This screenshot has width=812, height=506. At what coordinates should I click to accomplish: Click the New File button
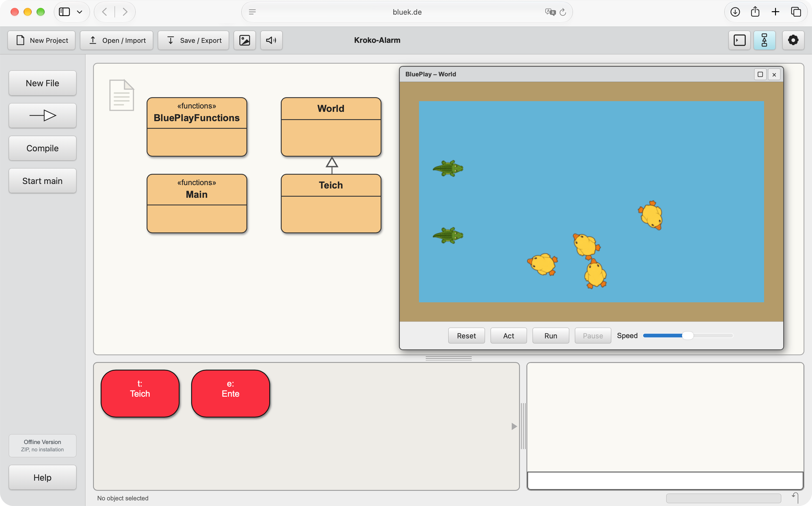pos(43,83)
